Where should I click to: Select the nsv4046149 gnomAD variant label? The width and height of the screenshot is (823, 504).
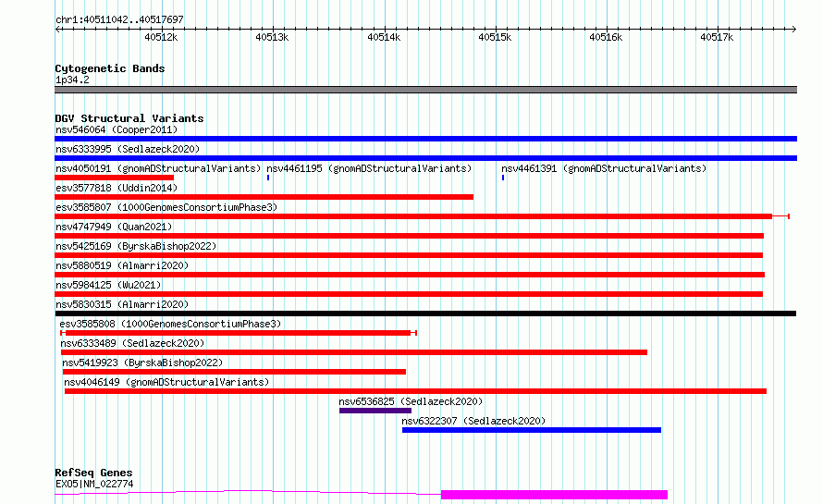tap(166, 382)
